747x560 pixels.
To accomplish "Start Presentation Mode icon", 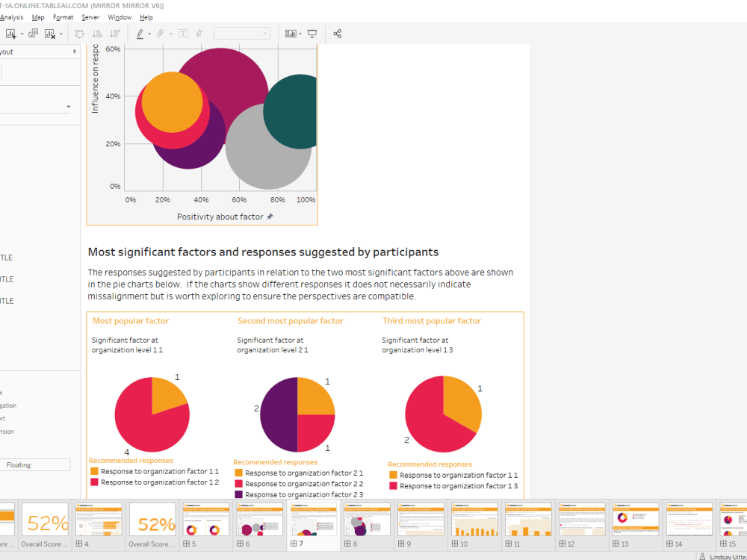I will (x=312, y=34).
